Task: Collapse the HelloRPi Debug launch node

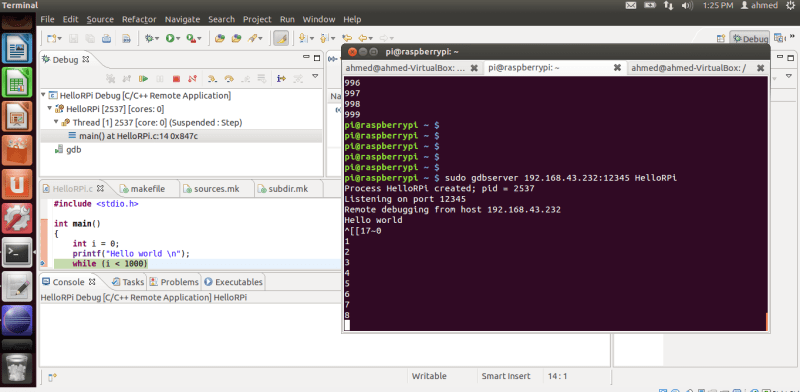Action: point(43,95)
